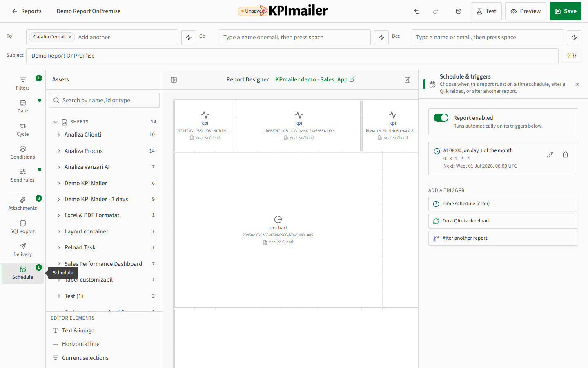This screenshot has height=368, width=588.
Task: Click lightning icon next to To field
Action: (x=189, y=37)
